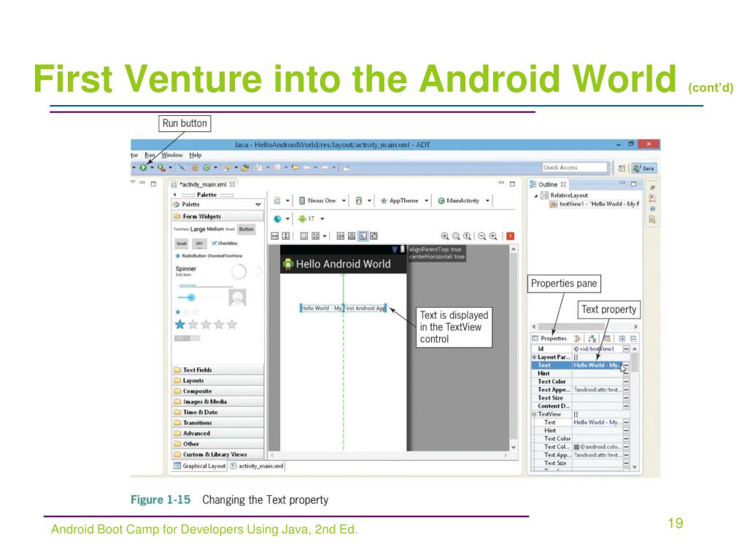Open the Form Widgets palette folder
747x560 pixels.
pos(217,216)
